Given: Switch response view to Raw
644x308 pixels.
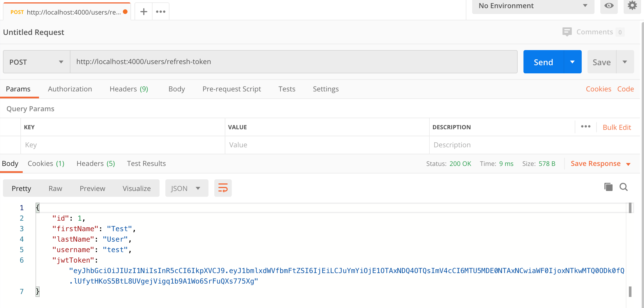Looking at the screenshot, I should tap(55, 188).
